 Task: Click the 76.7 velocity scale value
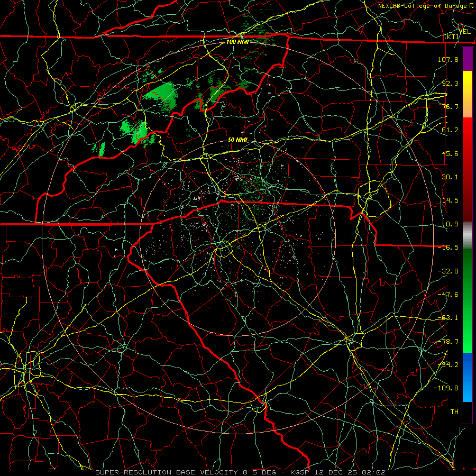coord(450,106)
